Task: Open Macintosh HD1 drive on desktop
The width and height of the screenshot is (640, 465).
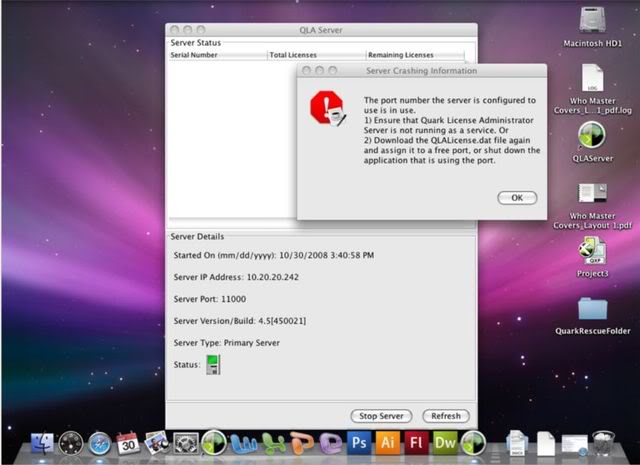Action: click(592, 20)
